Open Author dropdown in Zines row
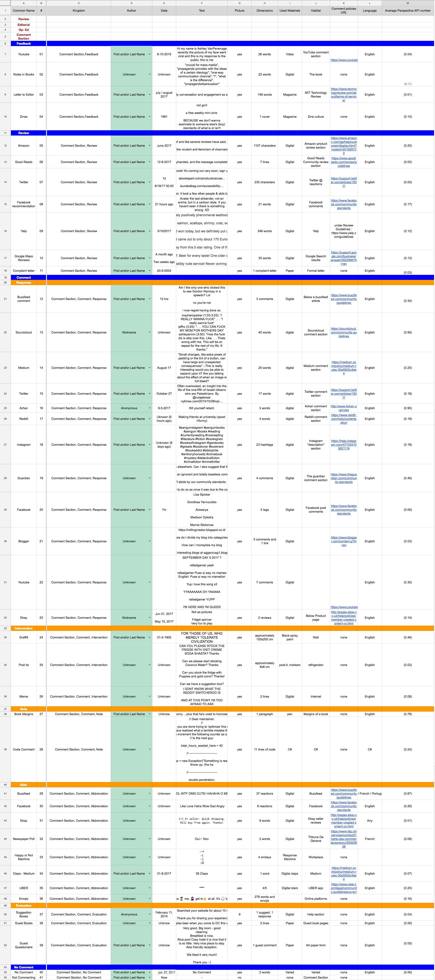 click(x=149, y=117)
